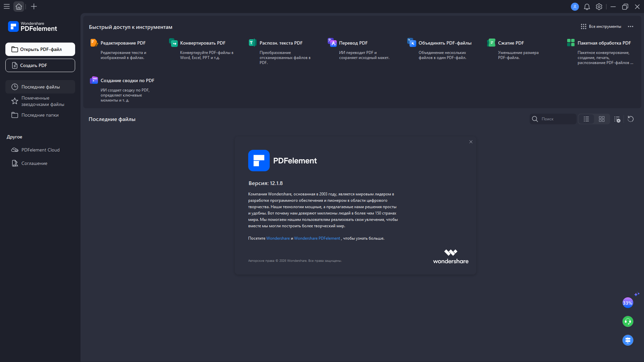Viewport: 644px width, 362px height.
Task: Open the Combine PDF files tool
Action: tap(412, 43)
